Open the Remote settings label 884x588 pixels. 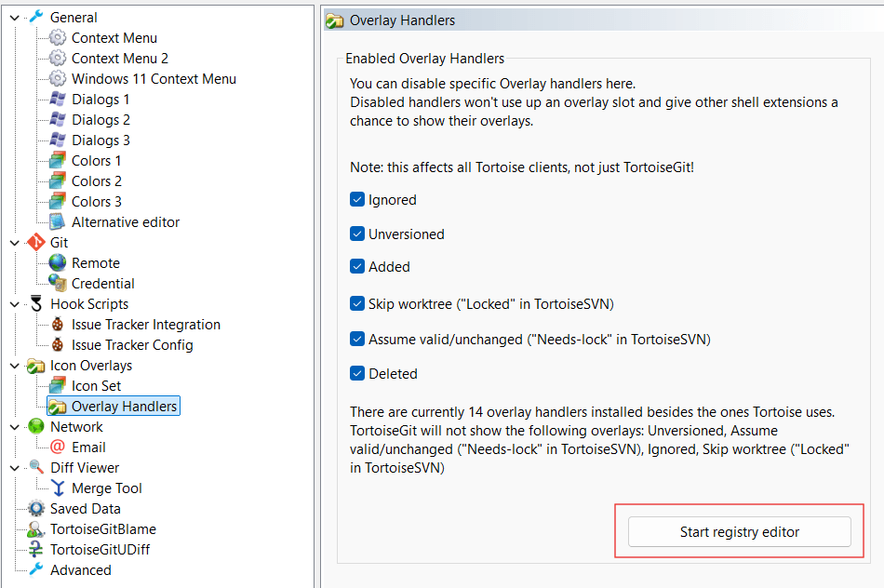95,262
